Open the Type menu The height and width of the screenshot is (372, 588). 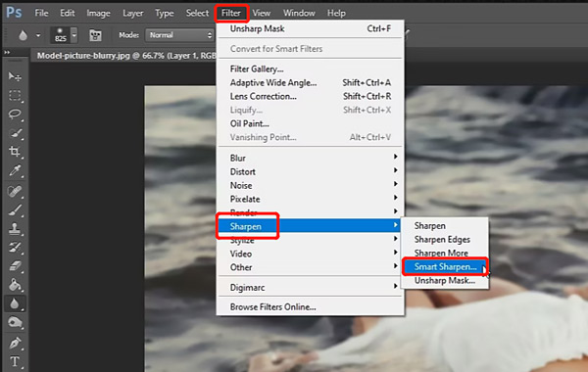(165, 13)
